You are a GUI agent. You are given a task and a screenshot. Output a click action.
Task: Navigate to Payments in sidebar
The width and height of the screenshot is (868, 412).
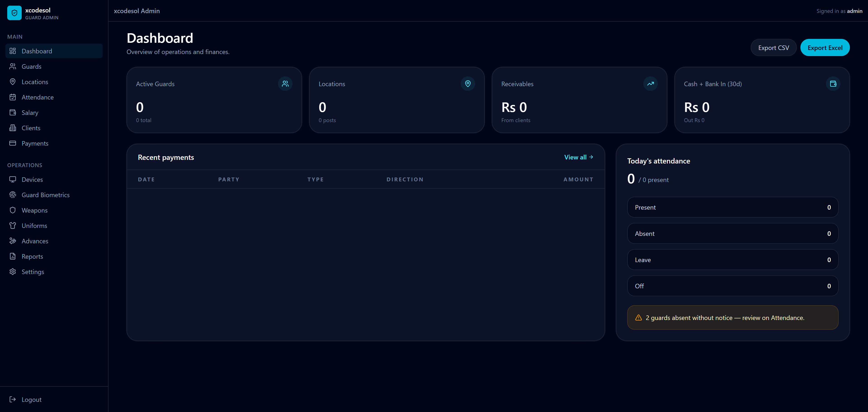[x=54, y=143]
